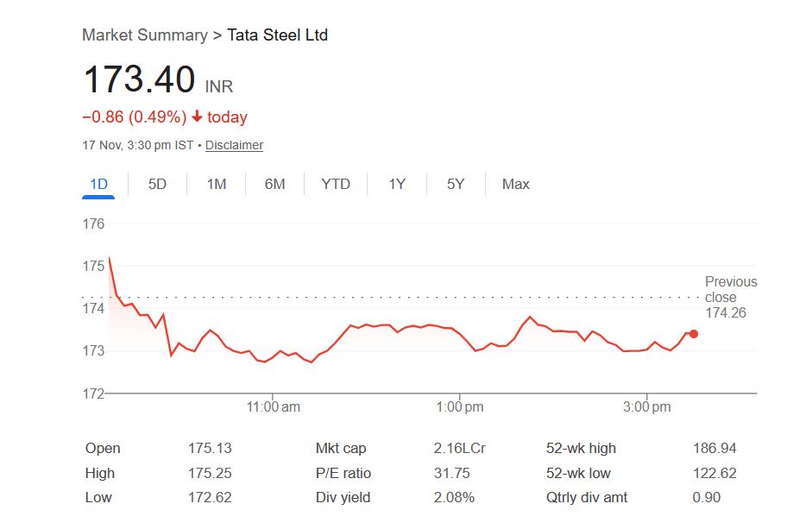Show the 6M chart view
The height and width of the screenshot is (529, 812).
pyautogui.click(x=274, y=184)
